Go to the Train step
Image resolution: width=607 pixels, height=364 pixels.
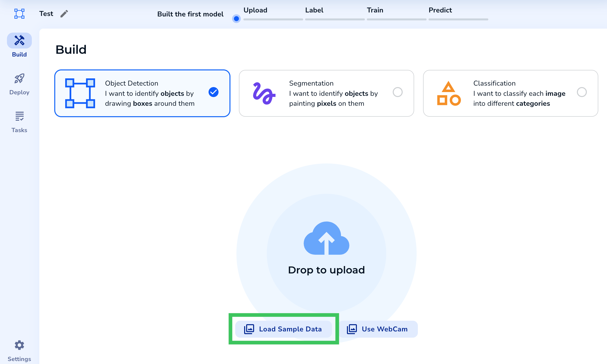coord(375,10)
